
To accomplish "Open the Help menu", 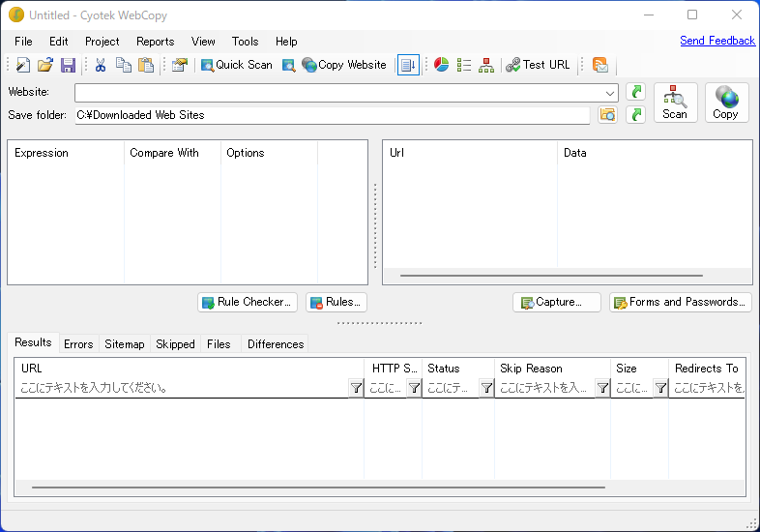I will point(286,42).
